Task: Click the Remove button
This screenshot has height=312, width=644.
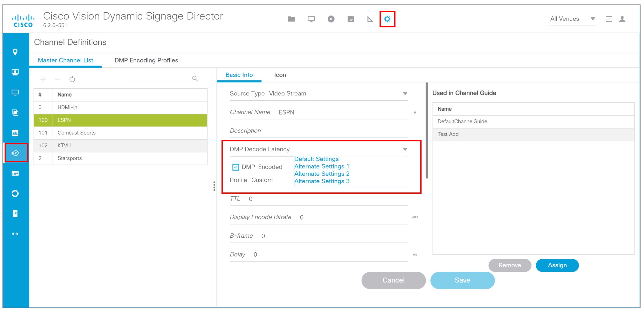Action: pyautogui.click(x=510, y=265)
